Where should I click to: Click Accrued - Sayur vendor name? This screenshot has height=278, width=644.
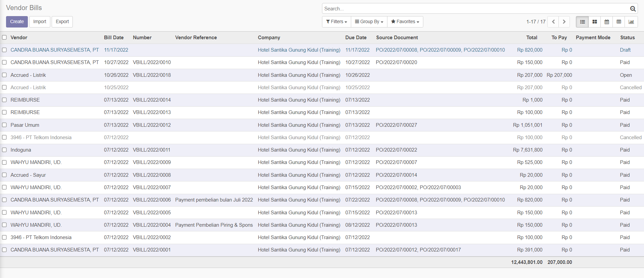28,175
